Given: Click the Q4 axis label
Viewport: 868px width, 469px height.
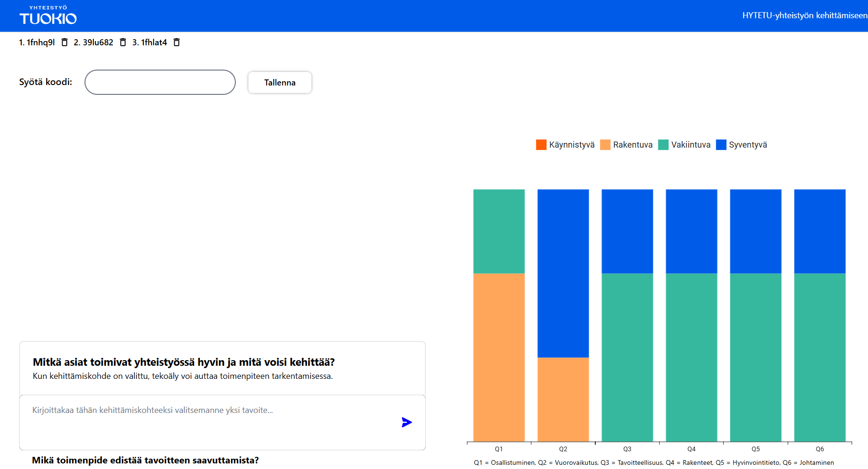Looking at the screenshot, I should tap(692, 449).
